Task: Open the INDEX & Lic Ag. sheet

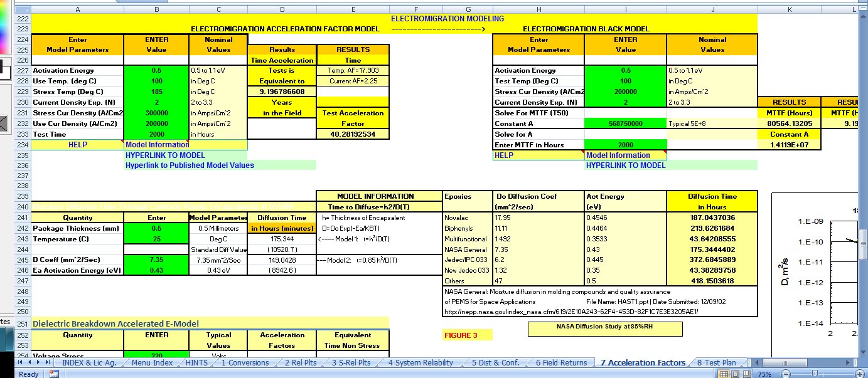Action: [88, 362]
